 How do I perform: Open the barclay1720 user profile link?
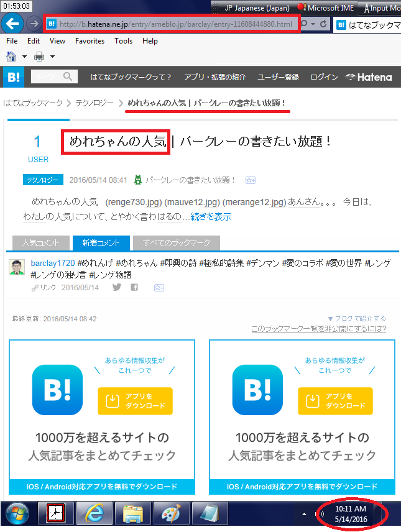pos(53,263)
